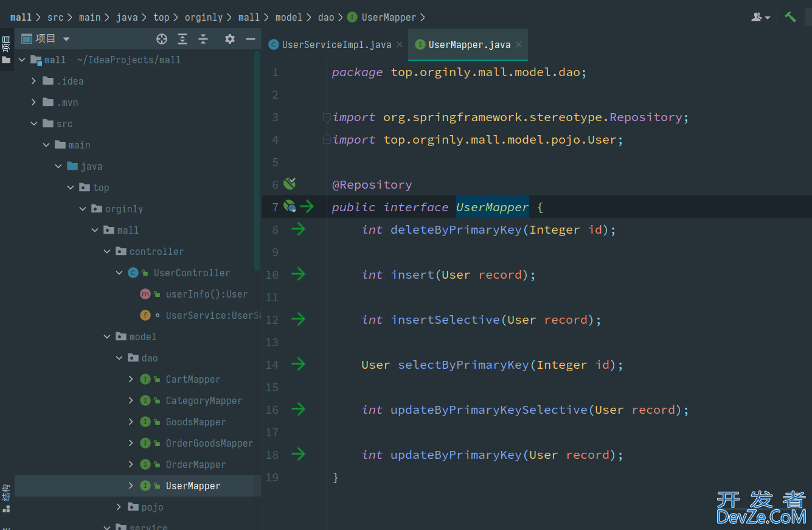This screenshot has width=812, height=530.
Task: Open project panel settings gear
Action: click(229, 39)
